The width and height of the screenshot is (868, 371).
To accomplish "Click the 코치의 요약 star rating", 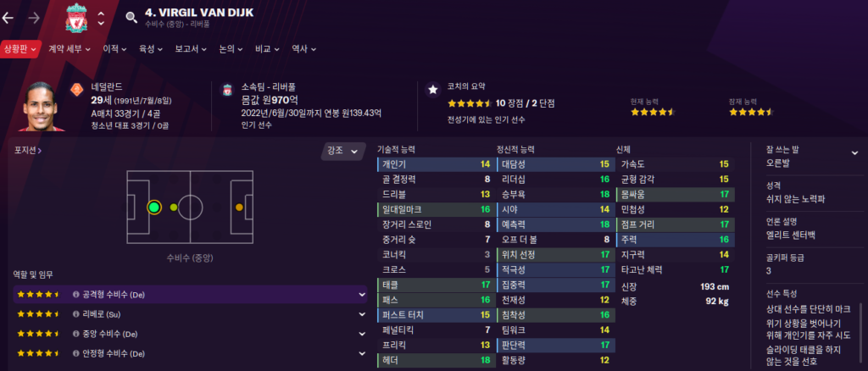I will coord(470,103).
